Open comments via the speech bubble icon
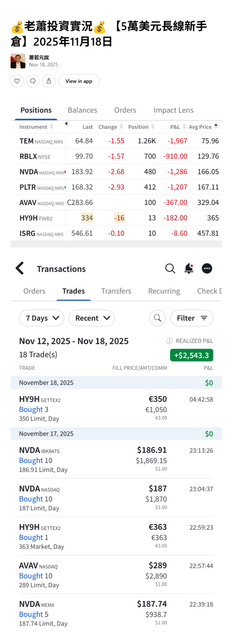This screenshot has width=234, height=644. click(33, 81)
